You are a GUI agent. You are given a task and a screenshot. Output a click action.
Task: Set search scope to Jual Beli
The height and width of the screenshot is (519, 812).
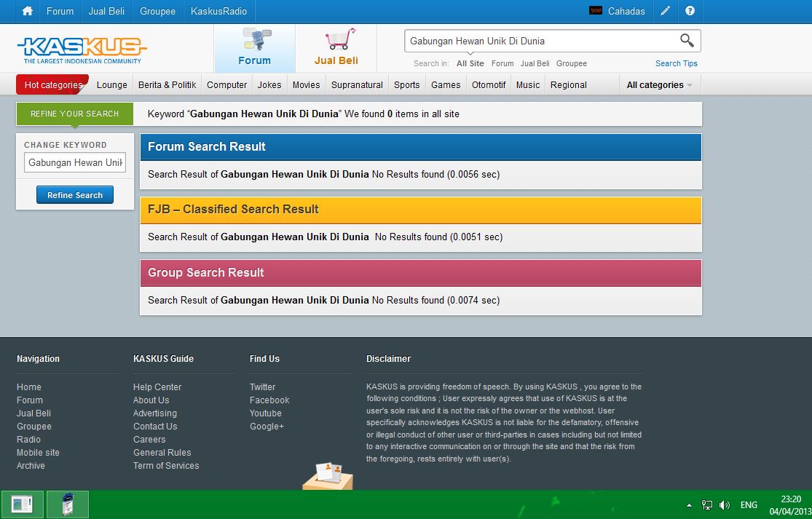point(535,63)
